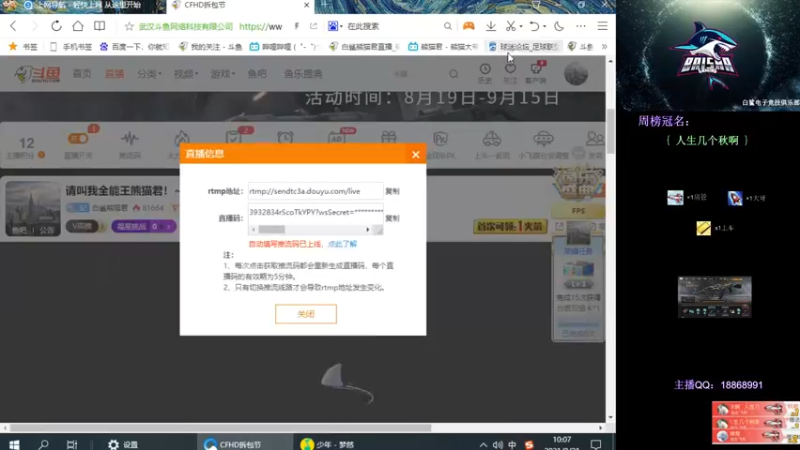800x450 pixels.
Task: Open the browser hamburger main menu
Action: click(x=603, y=26)
